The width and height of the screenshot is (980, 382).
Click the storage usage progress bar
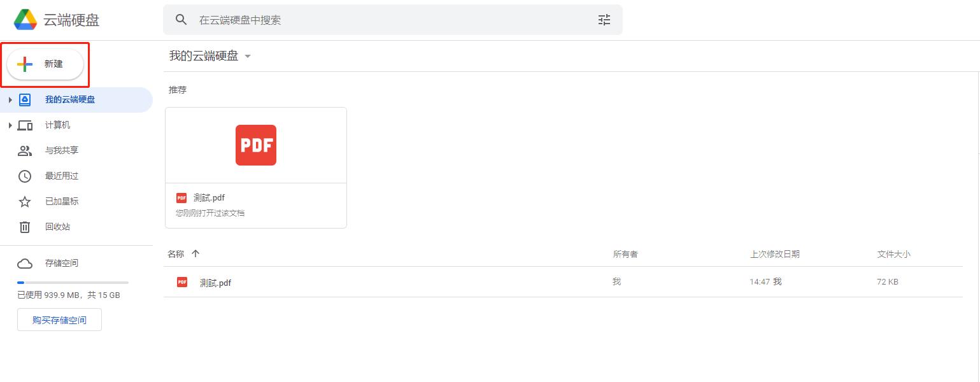click(x=73, y=282)
